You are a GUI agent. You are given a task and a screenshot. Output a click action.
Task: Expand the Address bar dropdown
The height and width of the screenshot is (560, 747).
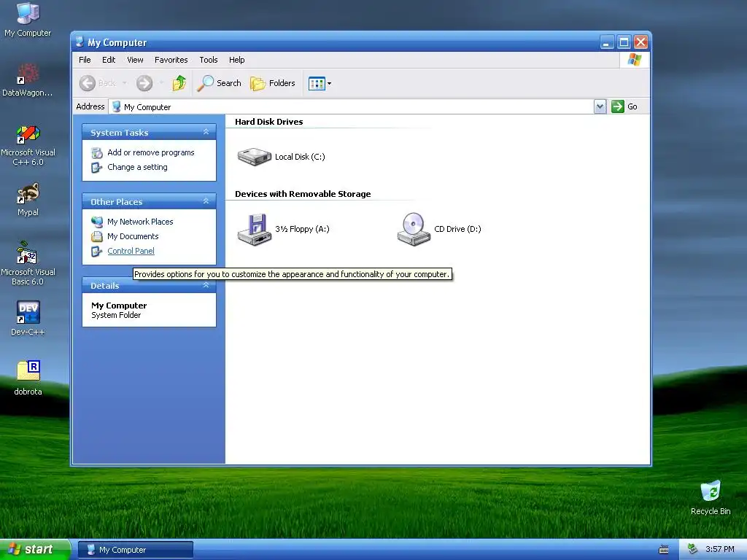(600, 106)
